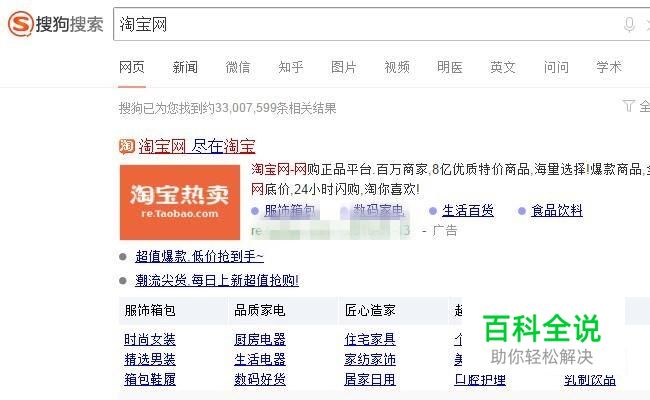Click the Taobao favicon beside result title
650x400 pixels.
127,146
